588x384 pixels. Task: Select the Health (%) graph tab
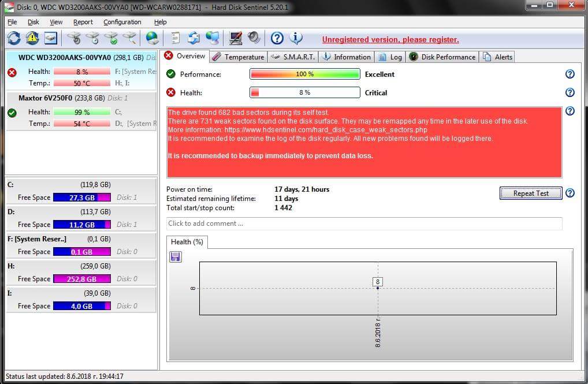point(187,242)
